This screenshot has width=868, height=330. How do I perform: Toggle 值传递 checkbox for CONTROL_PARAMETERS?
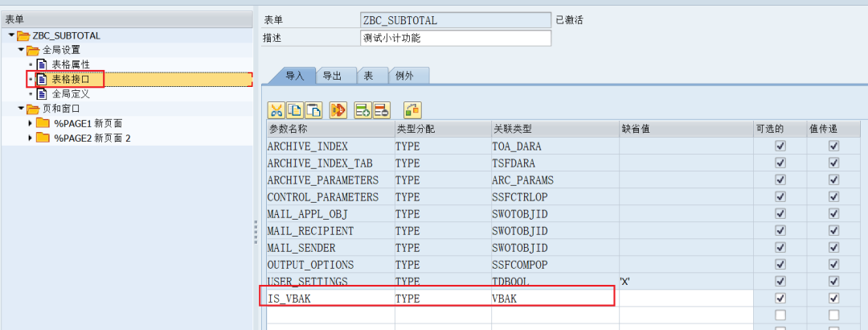click(833, 197)
